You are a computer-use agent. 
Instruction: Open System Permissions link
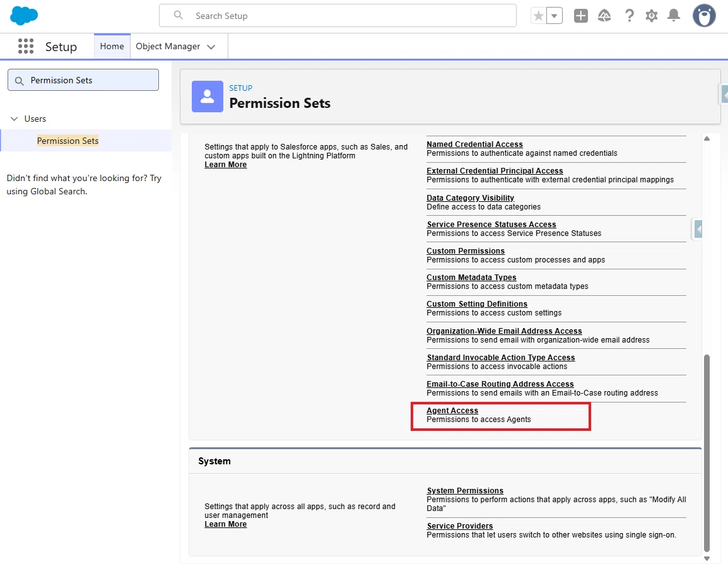(465, 491)
